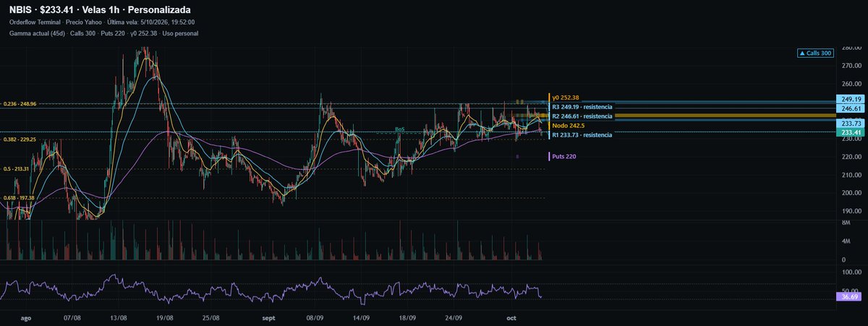Select the Nodo 242.5 label

[x=566, y=126]
